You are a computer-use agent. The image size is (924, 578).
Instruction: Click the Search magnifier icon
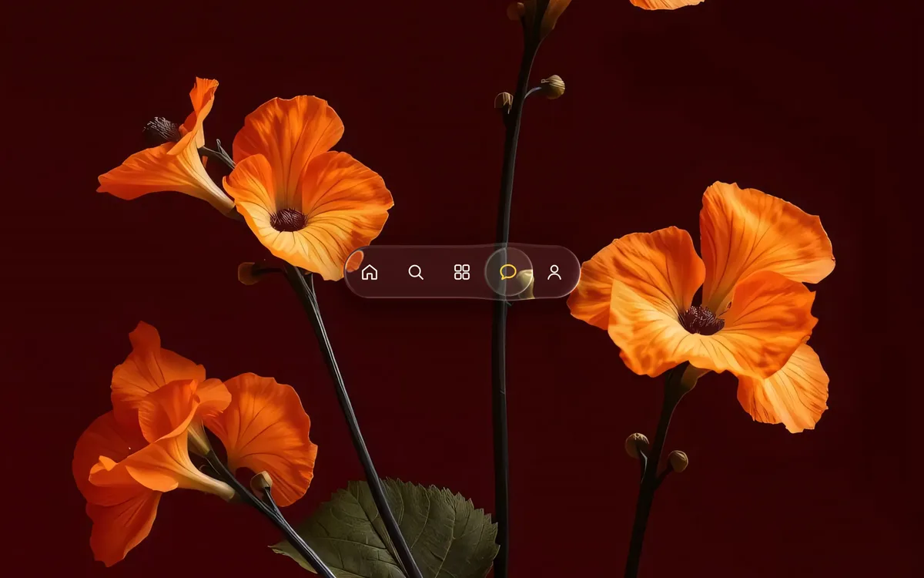tap(416, 272)
